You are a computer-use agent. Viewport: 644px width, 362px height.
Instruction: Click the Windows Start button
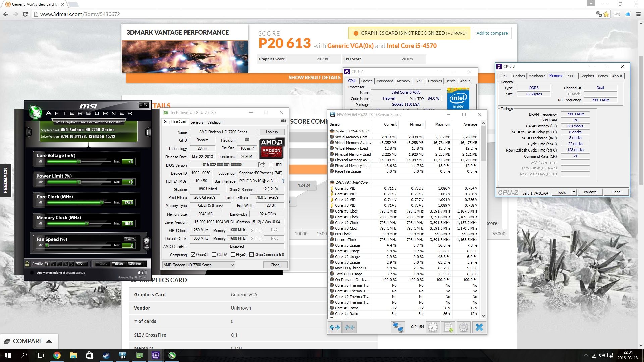(x=8, y=355)
